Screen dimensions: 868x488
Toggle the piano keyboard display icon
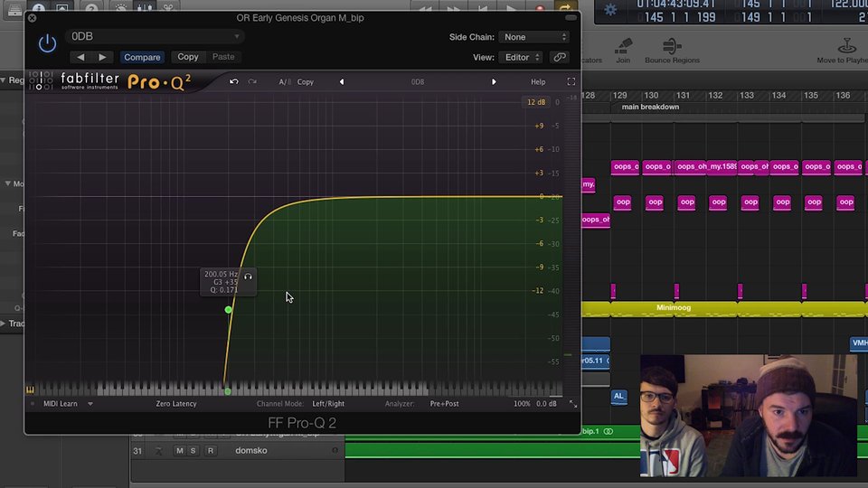[x=30, y=390]
